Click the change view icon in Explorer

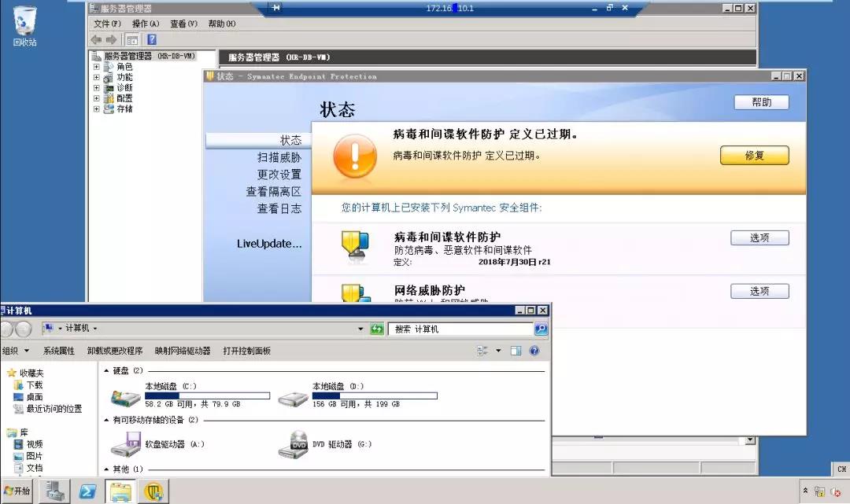pos(482,351)
